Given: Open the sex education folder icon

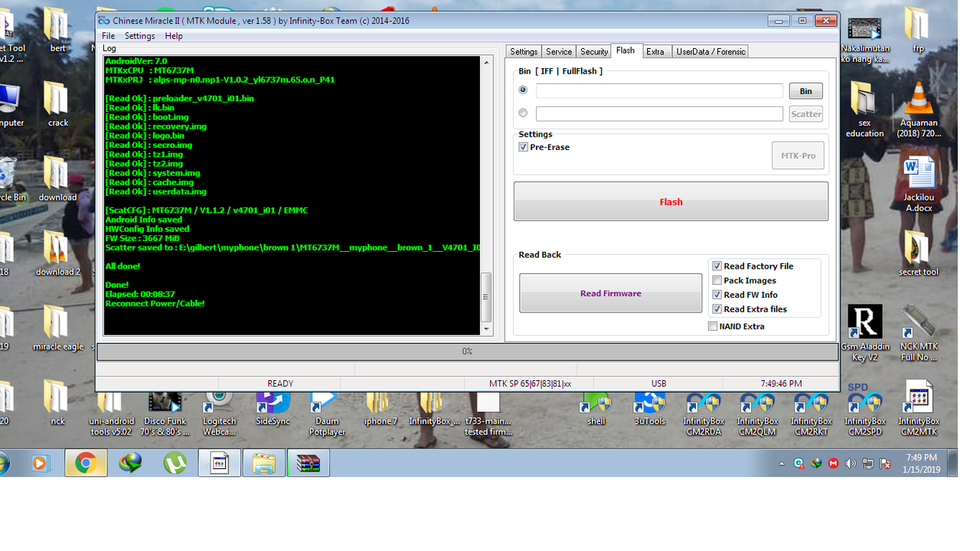Looking at the screenshot, I should pos(864,110).
